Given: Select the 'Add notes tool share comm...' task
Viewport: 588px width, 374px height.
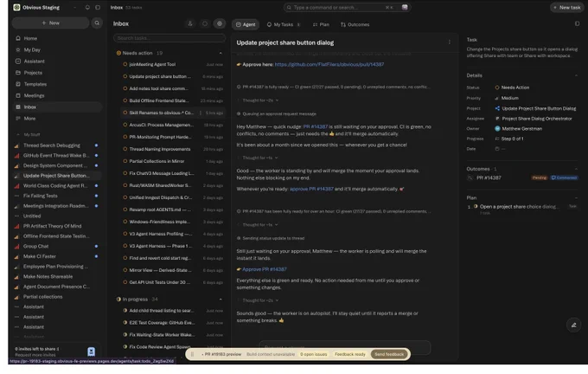Looking at the screenshot, I should [173, 88].
